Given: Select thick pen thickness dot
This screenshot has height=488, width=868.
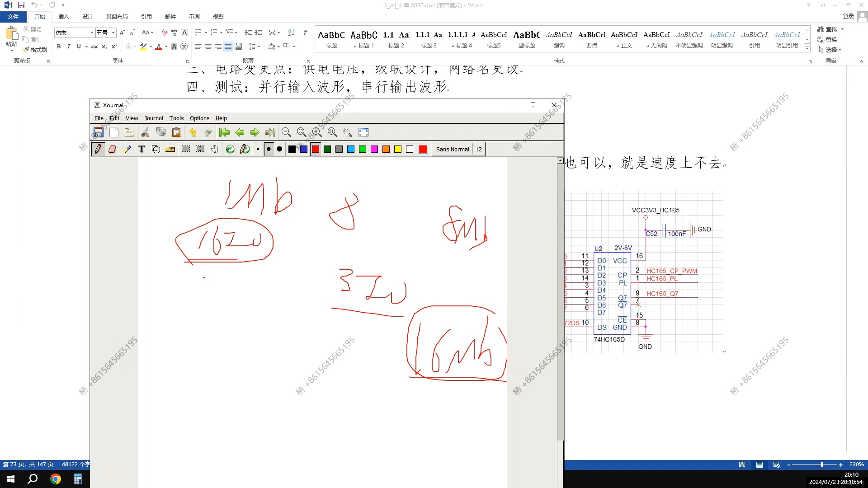Looking at the screenshot, I should tap(279, 149).
